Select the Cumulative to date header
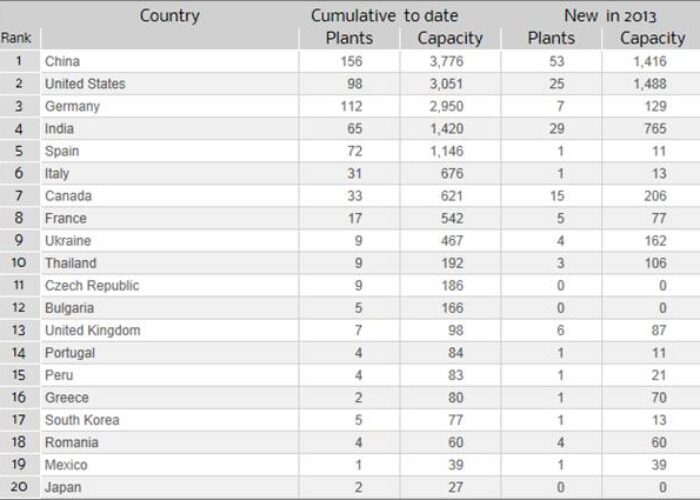This screenshot has width=700, height=500. (384, 16)
